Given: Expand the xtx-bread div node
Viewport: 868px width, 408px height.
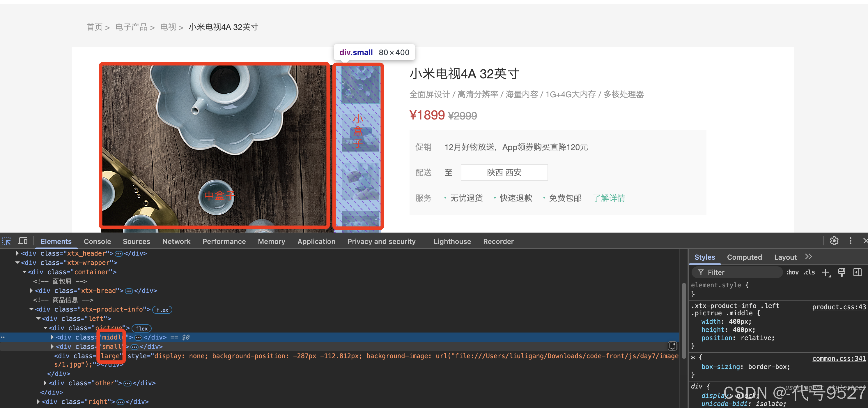Looking at the screenshot, I should click(x=31, y=291).
